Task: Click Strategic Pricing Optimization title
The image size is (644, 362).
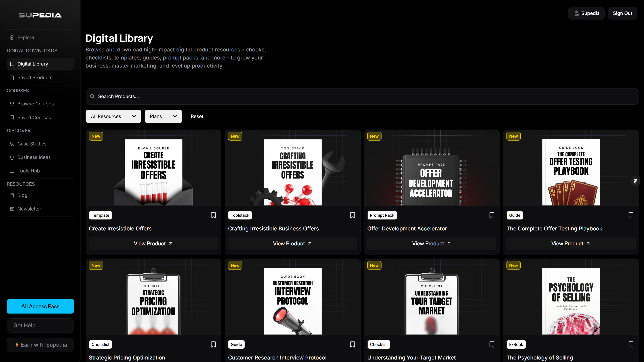Action: [127, 357]
